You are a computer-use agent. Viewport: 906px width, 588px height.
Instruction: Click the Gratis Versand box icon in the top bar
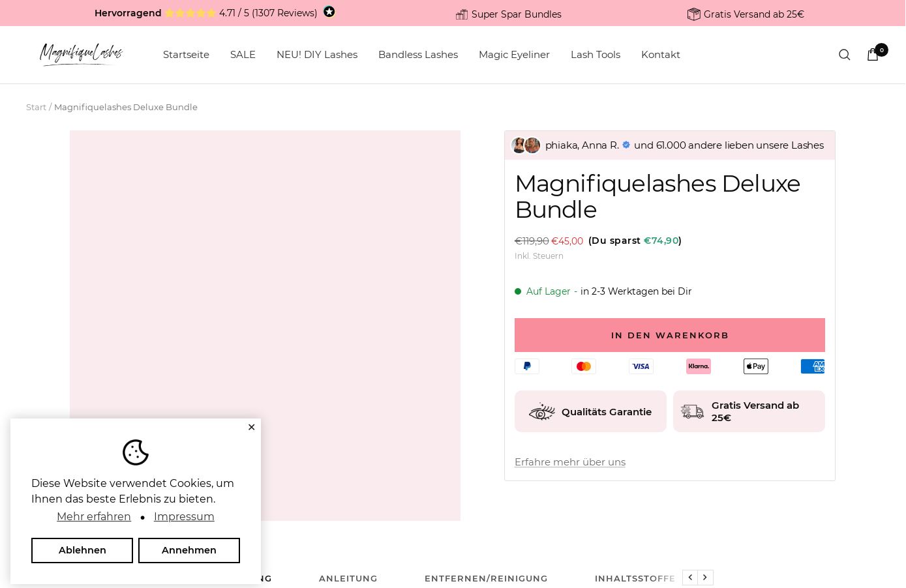pyautogui.click(x=693, y=14)
